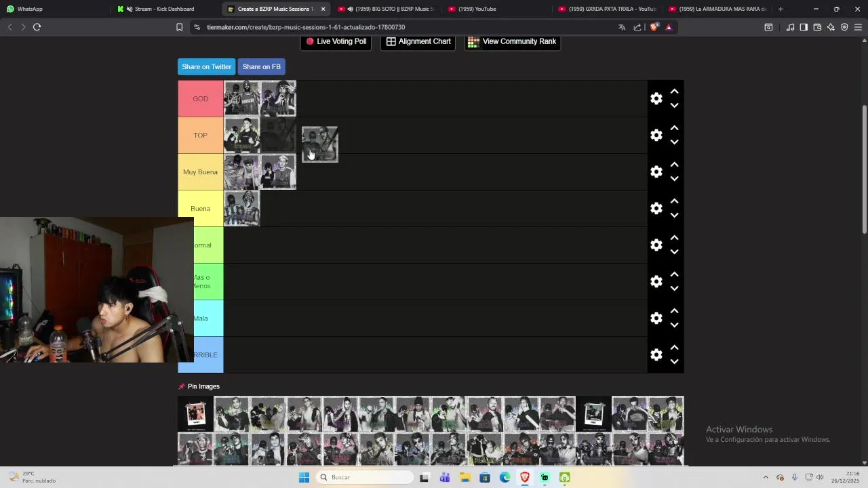The height and width of the screenshot is (488, 868).
Task: Select first image in GOD tier
Action: tap(241, 99)
